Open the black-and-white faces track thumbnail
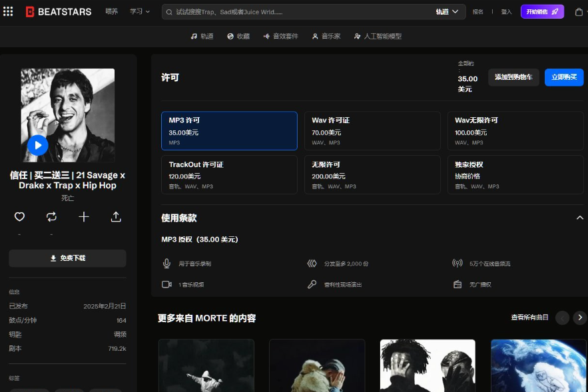 point(428,365)
